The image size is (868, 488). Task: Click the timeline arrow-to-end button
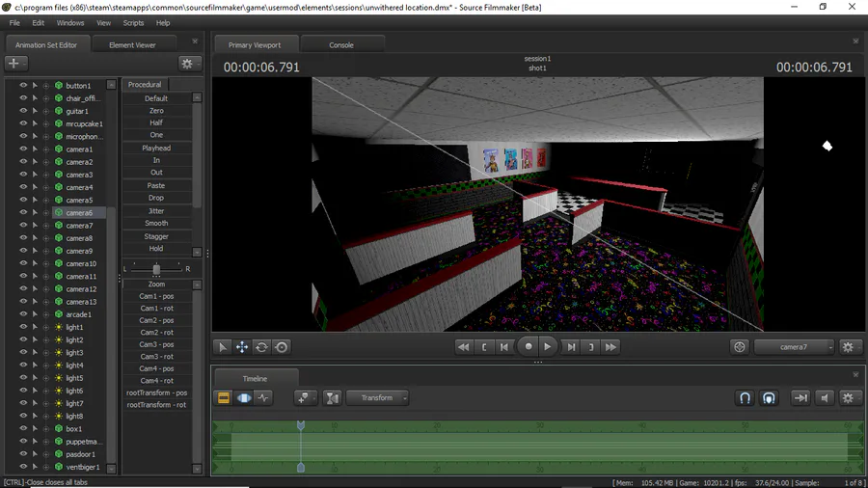(x=800, y=397)
